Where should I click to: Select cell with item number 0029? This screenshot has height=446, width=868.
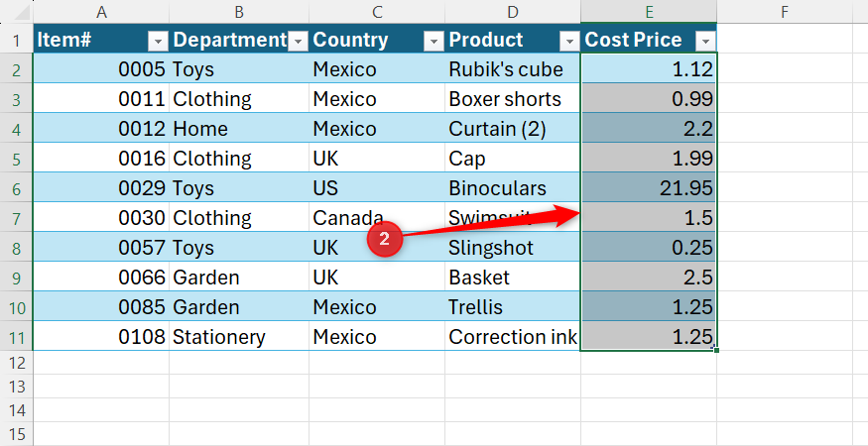point(101,188)
